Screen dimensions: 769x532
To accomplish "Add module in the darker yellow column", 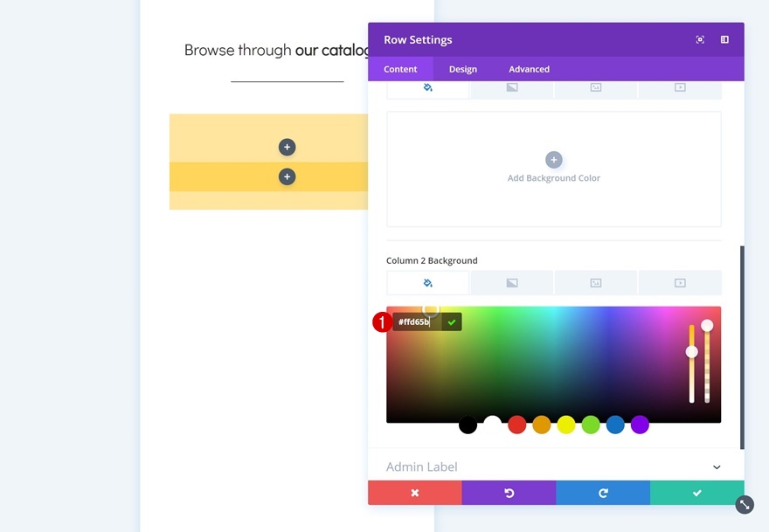I will click(x=287, y=177).
